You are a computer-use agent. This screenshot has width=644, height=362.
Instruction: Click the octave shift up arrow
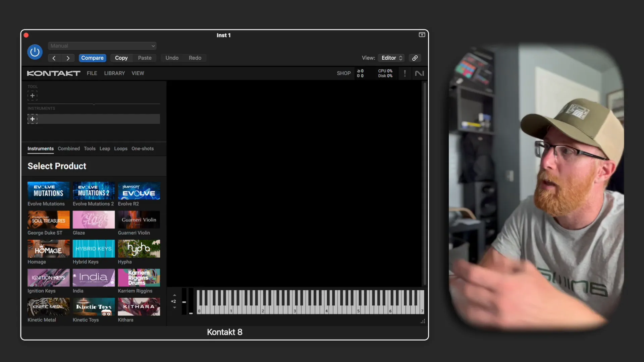[174, 295]
